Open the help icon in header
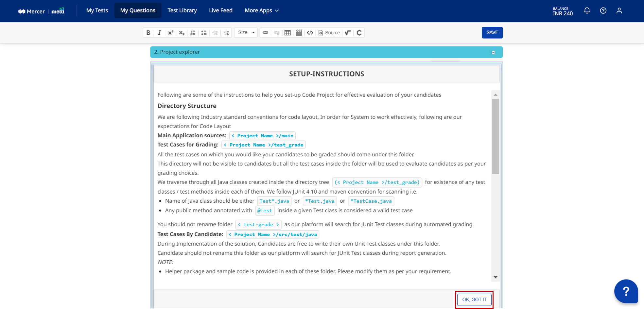644x309 pixels. [x=603, y=11]
